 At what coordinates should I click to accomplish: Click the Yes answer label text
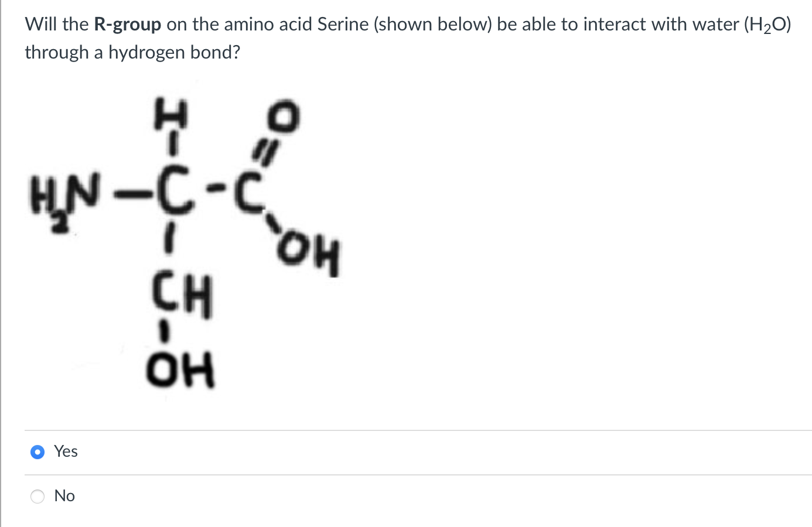65,451
